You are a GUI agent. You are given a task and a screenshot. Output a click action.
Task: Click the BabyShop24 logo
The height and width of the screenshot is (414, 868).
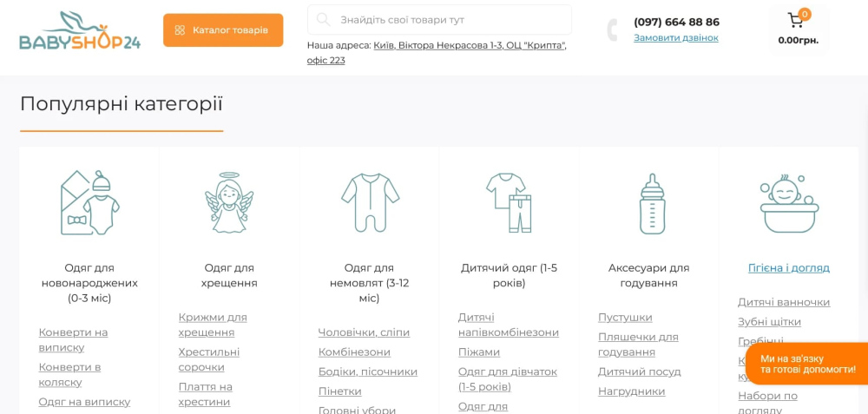(x=80, y=30)
